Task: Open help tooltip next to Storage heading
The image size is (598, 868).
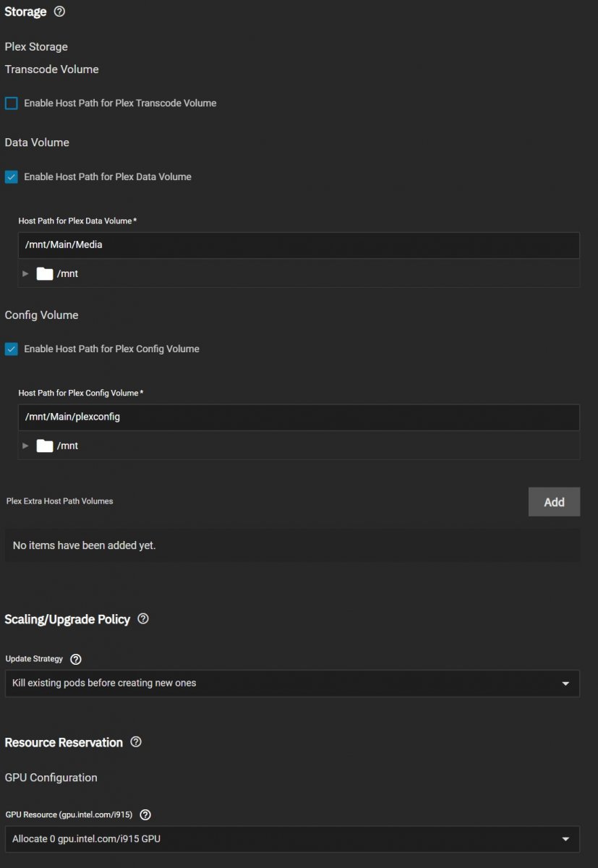Action: 60,12
